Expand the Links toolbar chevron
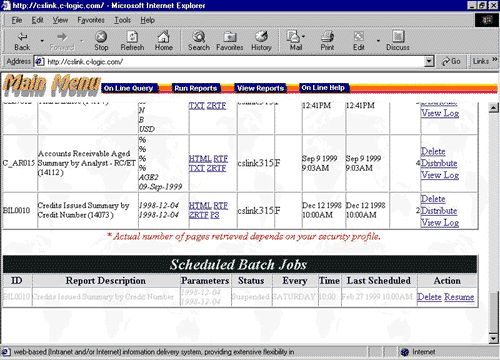 (495, 60)
